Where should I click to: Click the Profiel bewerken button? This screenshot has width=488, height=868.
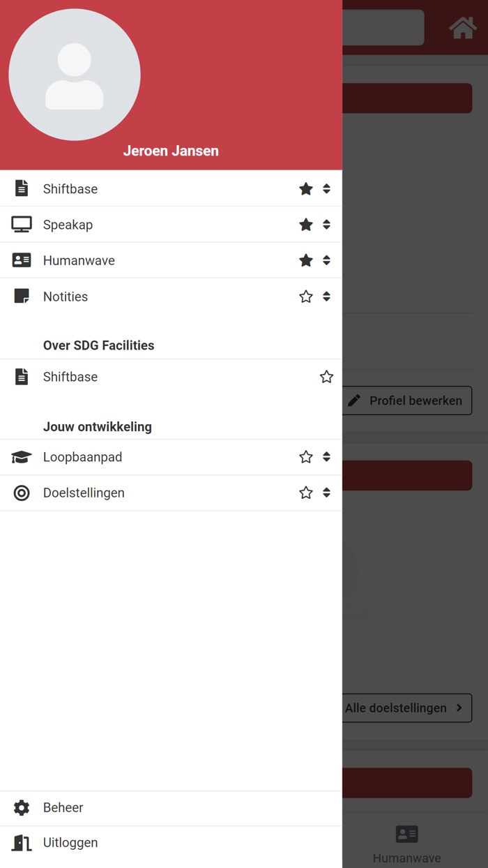[406, 401]
